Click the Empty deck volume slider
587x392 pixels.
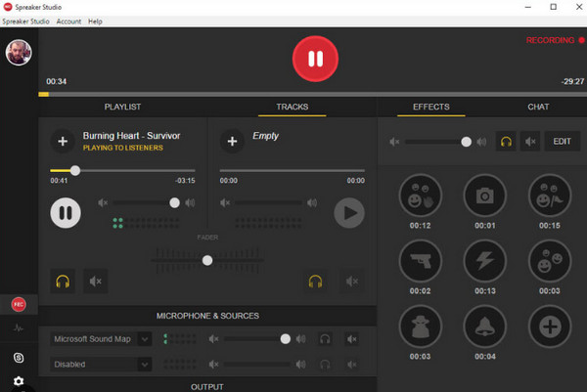[268, 202]
